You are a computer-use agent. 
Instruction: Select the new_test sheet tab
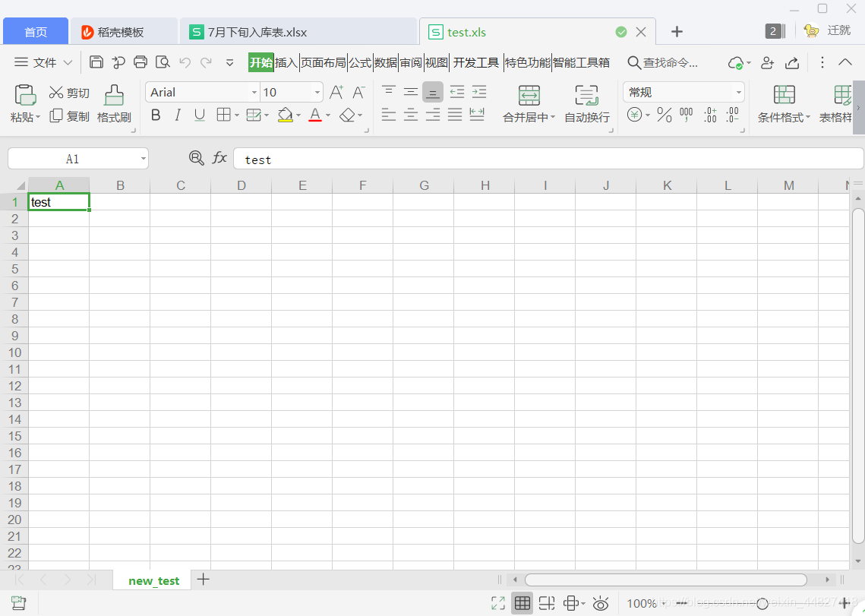(x=153, y=580)
